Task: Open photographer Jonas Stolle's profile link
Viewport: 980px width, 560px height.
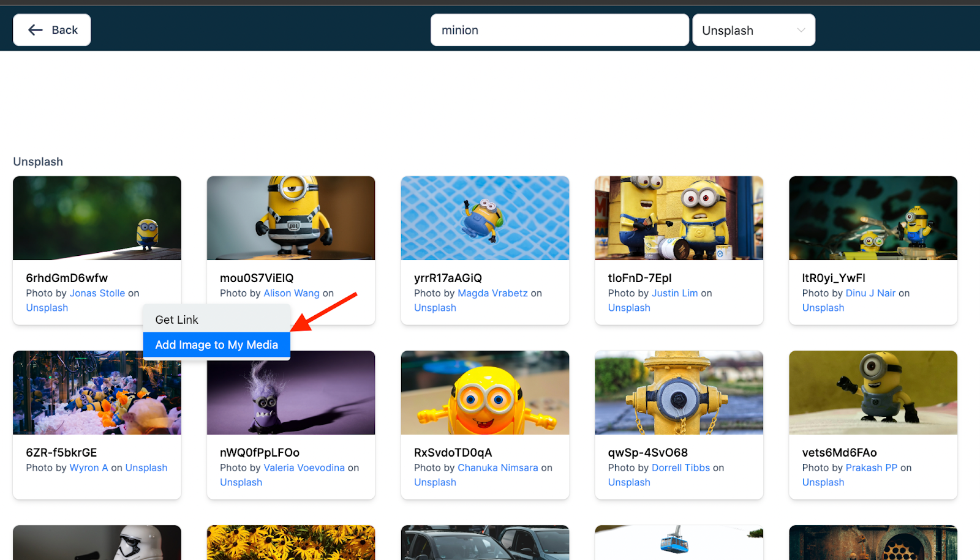Action: point(97,293)
